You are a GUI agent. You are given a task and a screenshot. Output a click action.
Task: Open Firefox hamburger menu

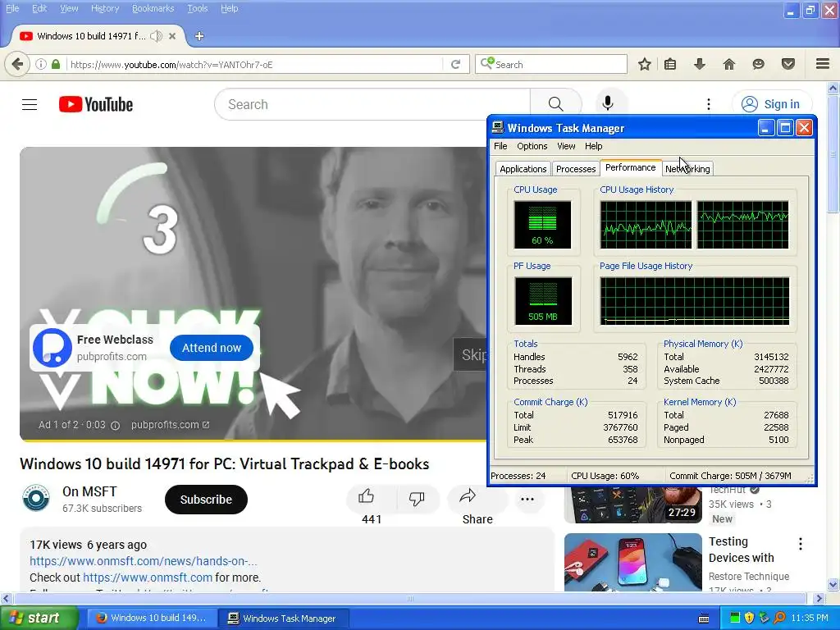coord(823,64)
